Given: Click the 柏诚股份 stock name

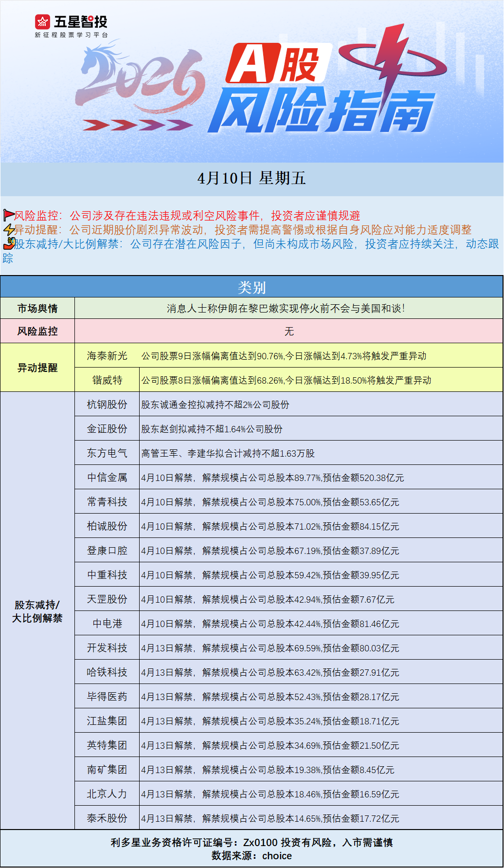Looking at the screenshot, I should point(107,526).
